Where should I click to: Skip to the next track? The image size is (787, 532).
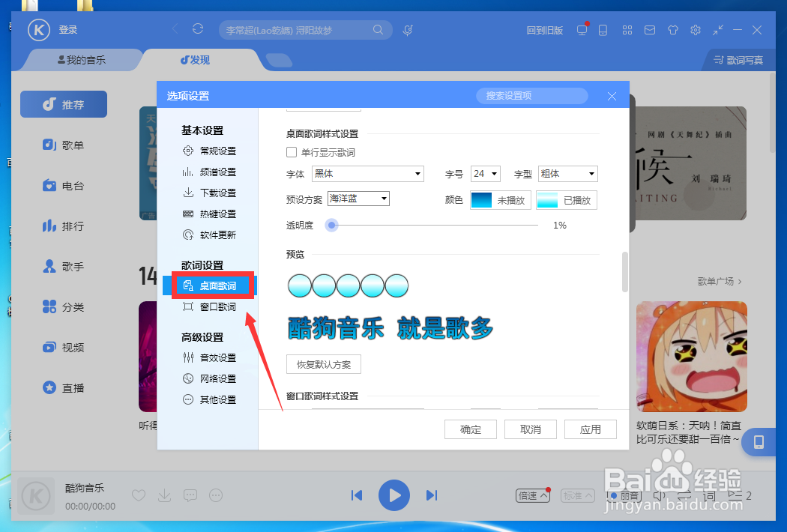pos(432,495)
